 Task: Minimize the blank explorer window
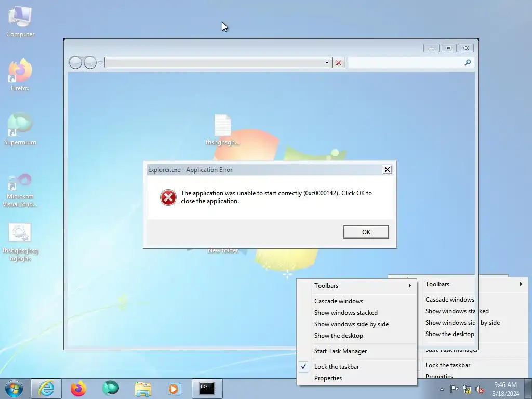(x=431, y=48)
